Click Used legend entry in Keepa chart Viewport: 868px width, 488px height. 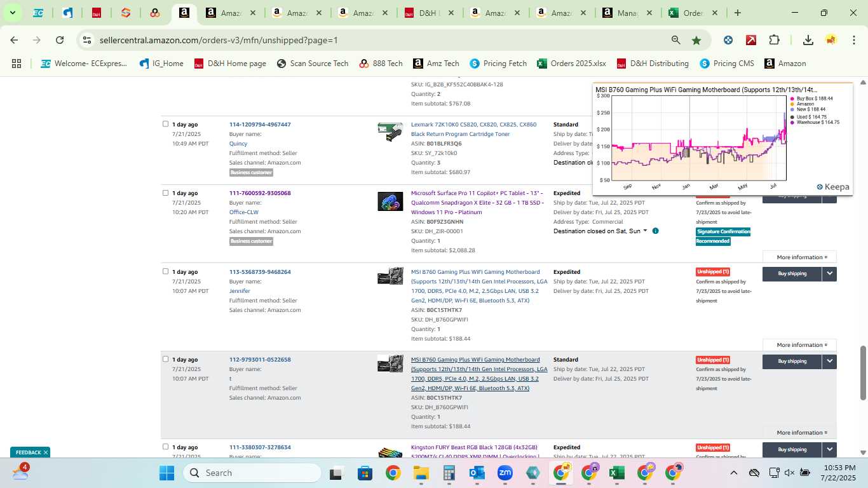[808, 117]
